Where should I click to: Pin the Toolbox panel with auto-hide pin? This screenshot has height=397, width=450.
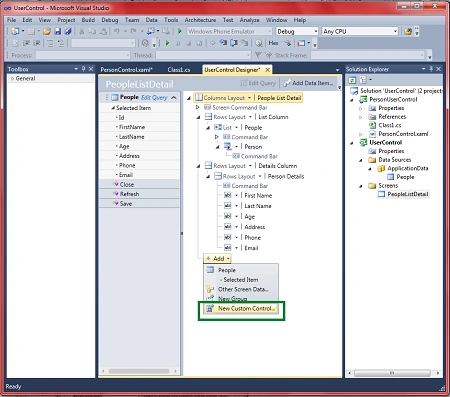tap(83, 69)
